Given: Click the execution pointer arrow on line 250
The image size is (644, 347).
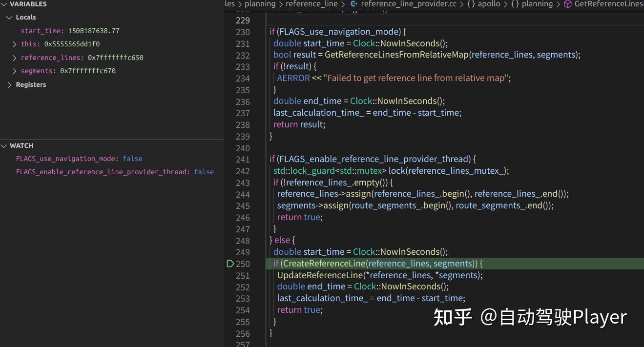Looking at the screenshot, I should [x=229, y=264].
